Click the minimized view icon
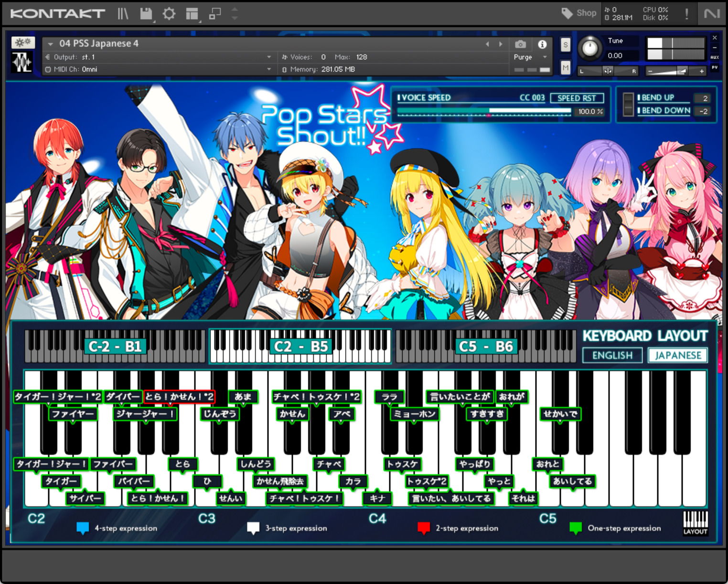 click(x=215, y=13)
